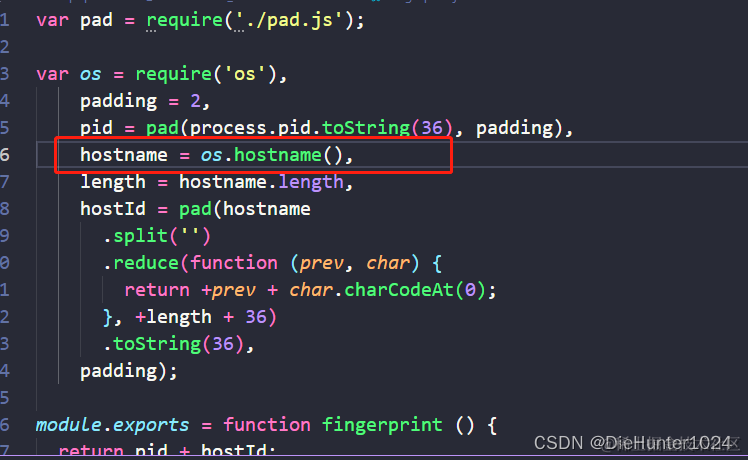Click 'process.pid' in the pid line
The image size is (748, 460).
click(250, 128)
